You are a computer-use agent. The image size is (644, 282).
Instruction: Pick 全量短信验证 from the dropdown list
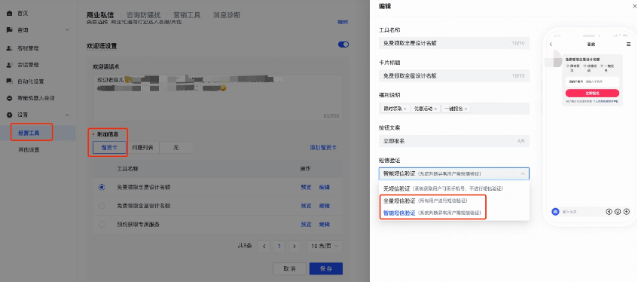(x=454, y=201)
